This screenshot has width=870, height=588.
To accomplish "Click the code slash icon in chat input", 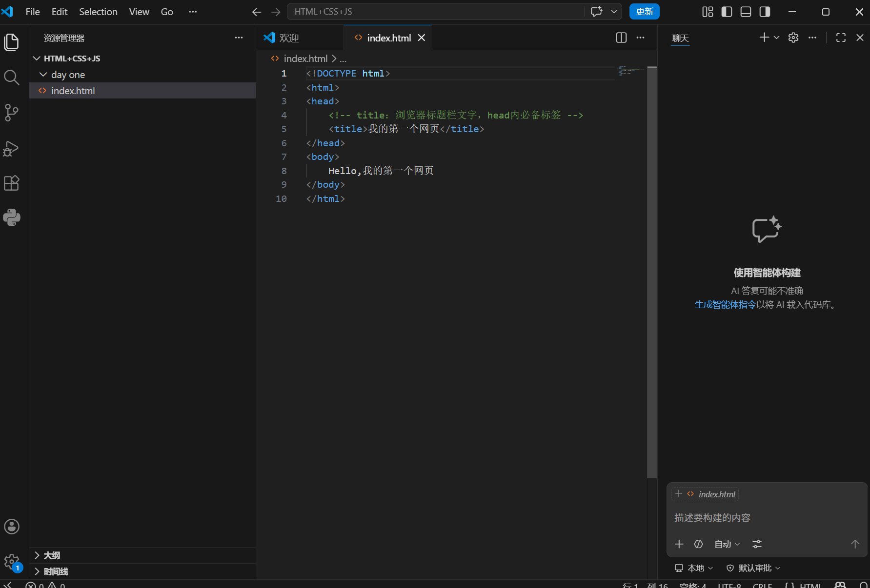I will (698, 544).
